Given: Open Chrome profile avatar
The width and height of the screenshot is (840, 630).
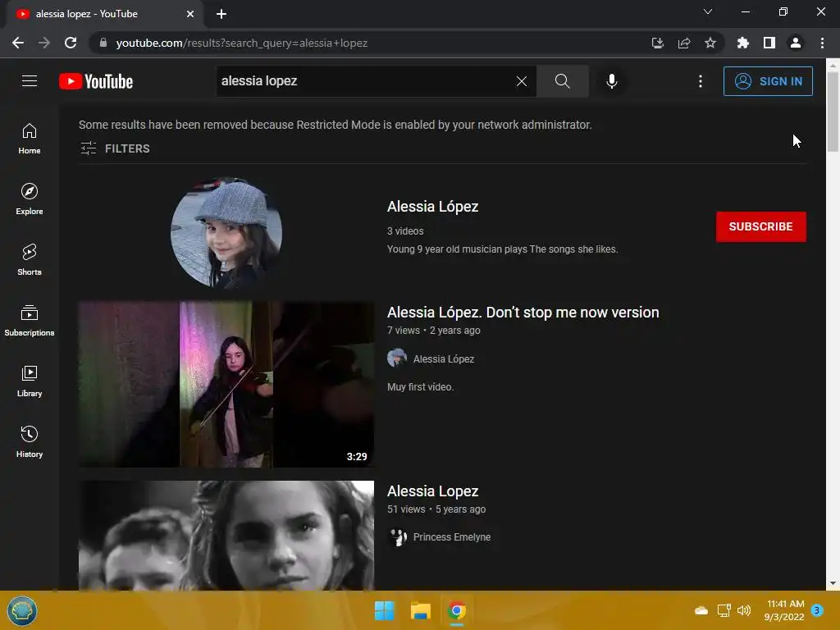Looking at the screenshot, I should [796, 43].
